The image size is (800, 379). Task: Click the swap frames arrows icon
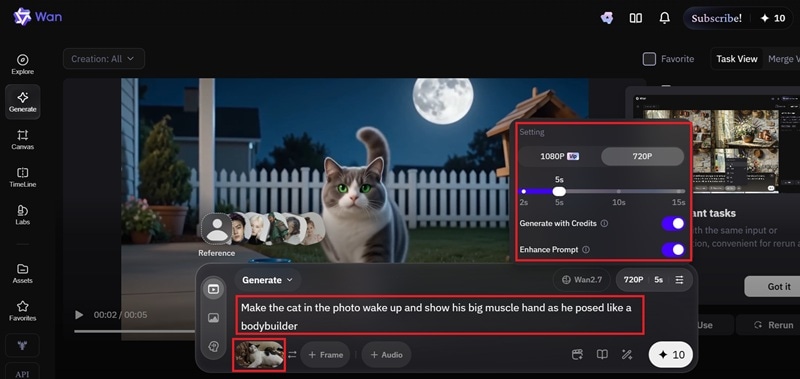[292, 355]
